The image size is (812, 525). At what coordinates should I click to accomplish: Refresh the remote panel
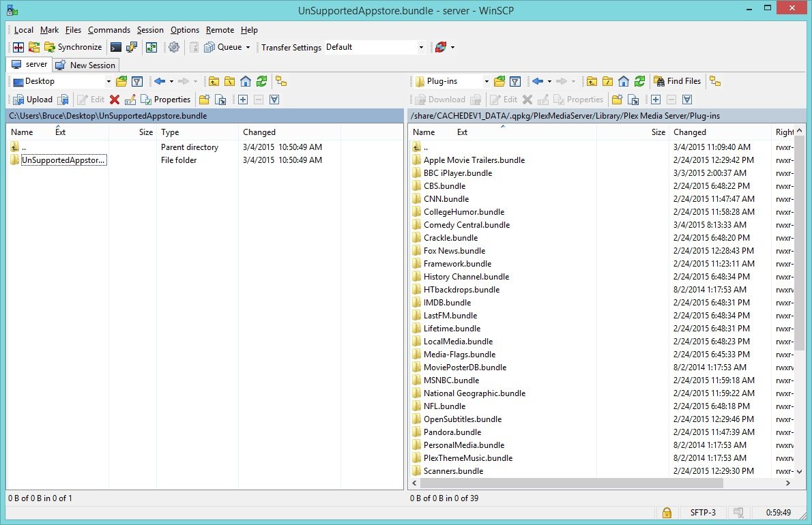click(640, 81)
